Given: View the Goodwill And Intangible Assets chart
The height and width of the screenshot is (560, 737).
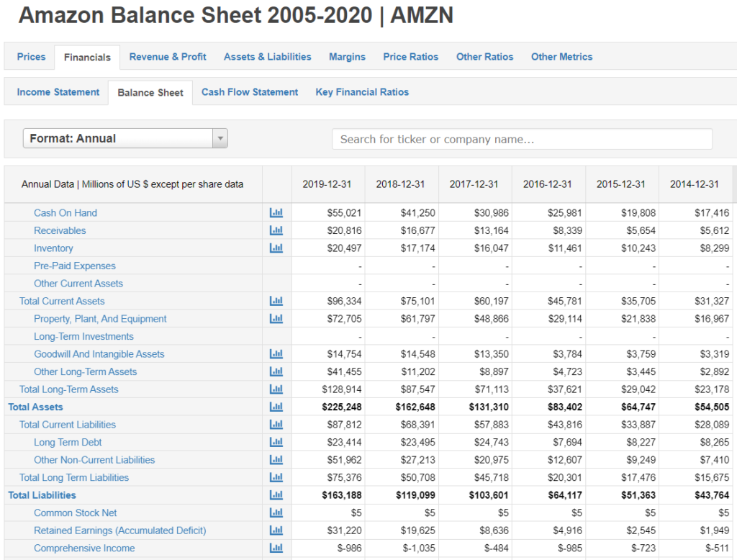Looking at the screenshot, I should click(276, 353).
